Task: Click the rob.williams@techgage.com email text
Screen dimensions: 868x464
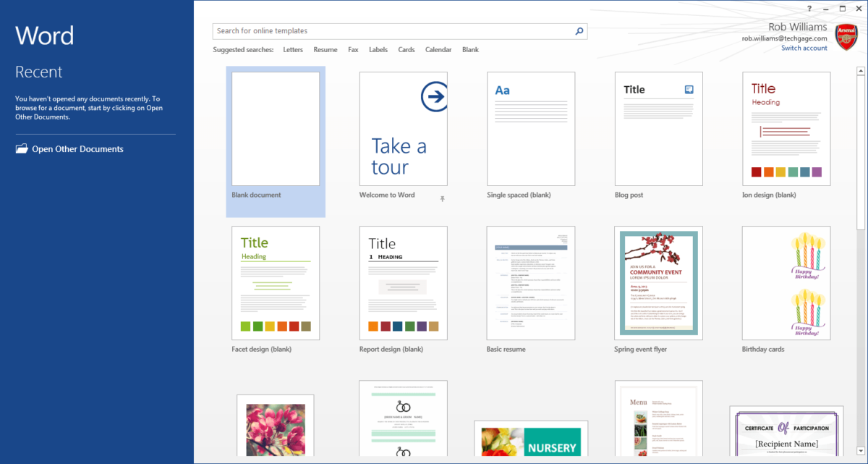Action: 785,38
